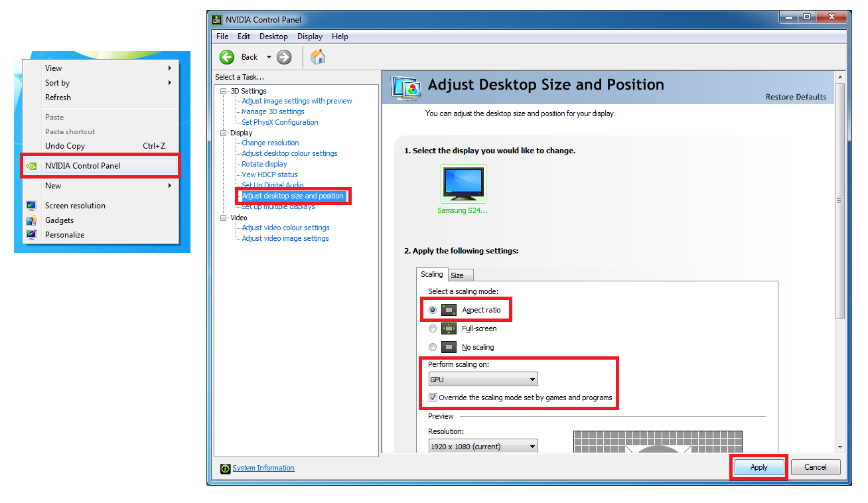Image resolution: width=868 pixels, height=503 pixels.
Task: Select the Full-screen radio button
Action: pyautogui.click(x=433, y=328)
